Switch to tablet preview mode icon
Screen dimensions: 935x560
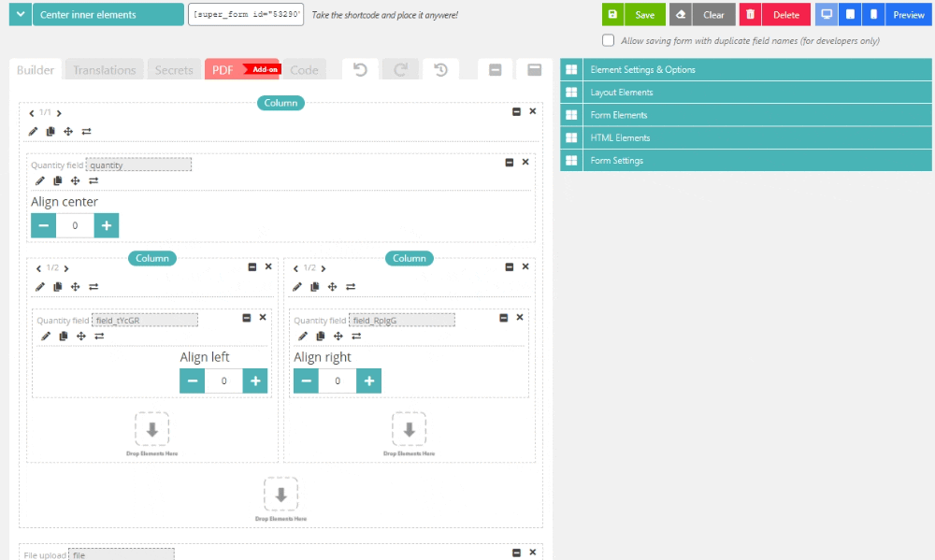(x=850, y=14)
